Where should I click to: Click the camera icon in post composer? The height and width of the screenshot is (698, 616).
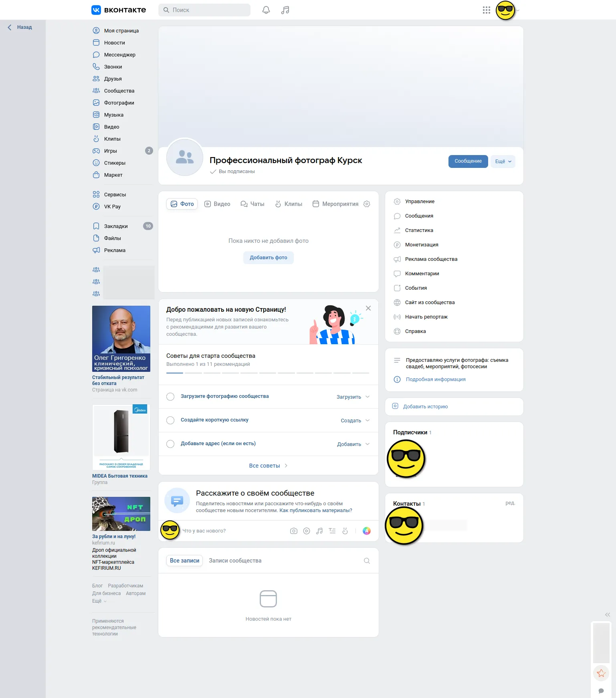point(294,531)
